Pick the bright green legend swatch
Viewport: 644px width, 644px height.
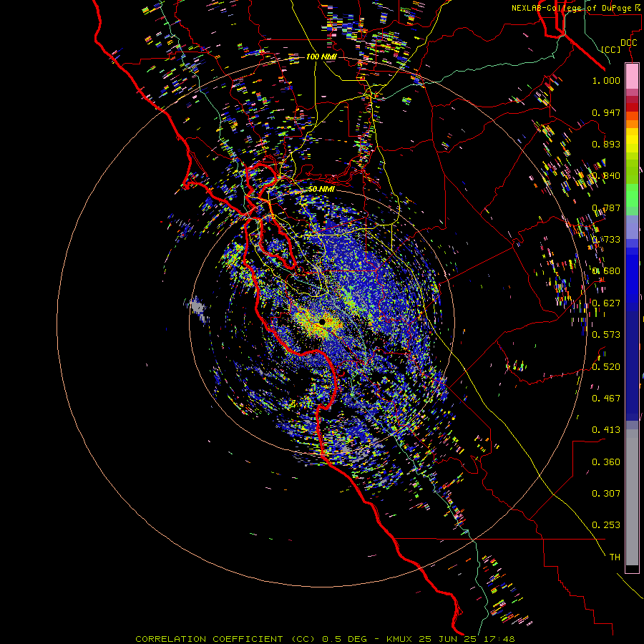pos(632,195)
